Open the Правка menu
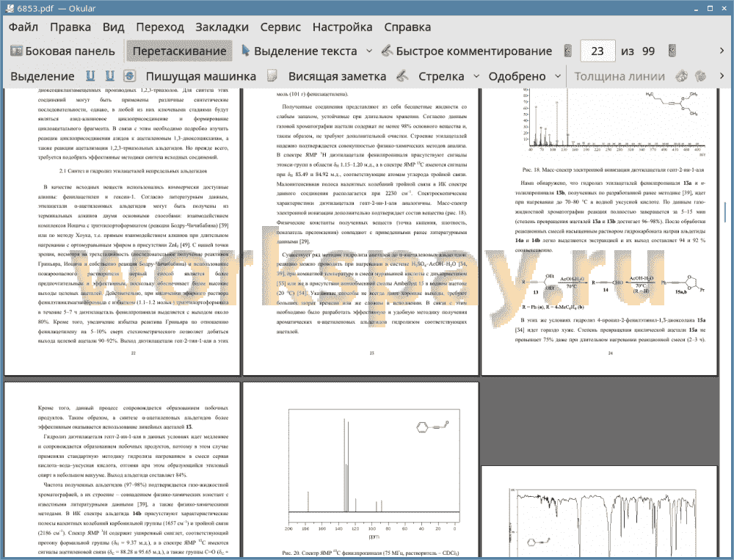This screenshot has width=734, height=560. click(x=70, y=27)
